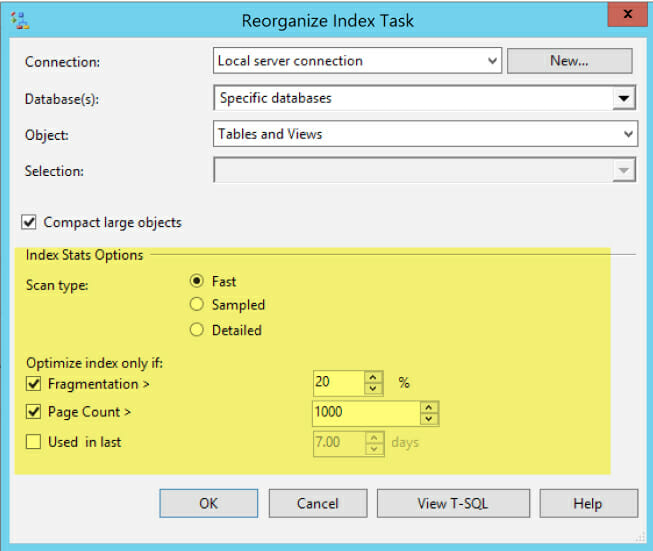This screenshot has height=551, width=653.
Task: Click the task icon in title bar
Action: 17,18
